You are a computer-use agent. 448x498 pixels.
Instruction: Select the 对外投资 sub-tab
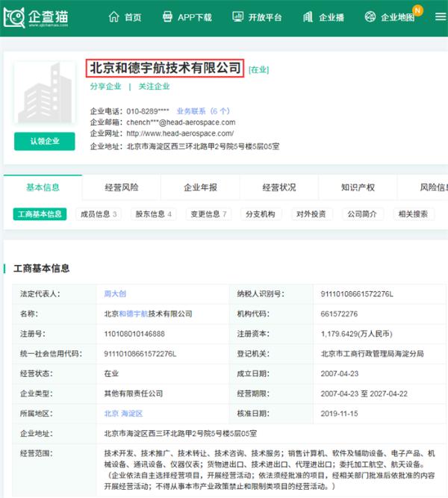[x=311, y=214]
